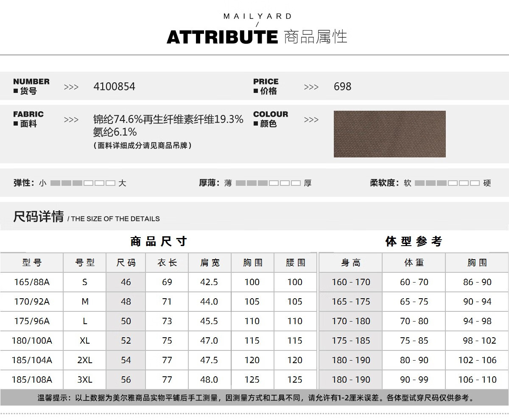Select the 180/100A model cell
The width and height of the screenshot is (509, 420).
click(32, 341)
